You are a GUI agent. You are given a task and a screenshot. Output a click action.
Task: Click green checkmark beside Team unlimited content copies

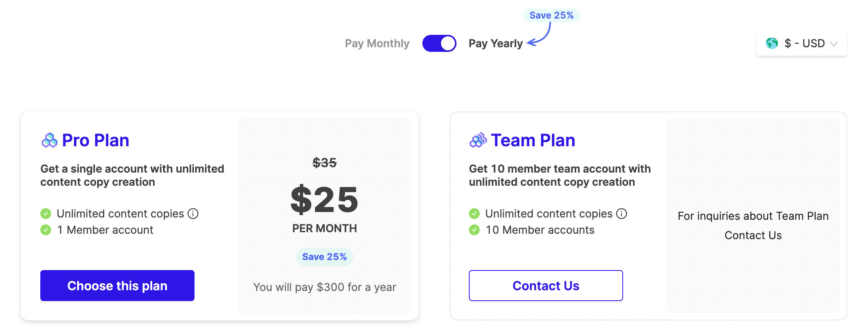[x=474, y=214]
